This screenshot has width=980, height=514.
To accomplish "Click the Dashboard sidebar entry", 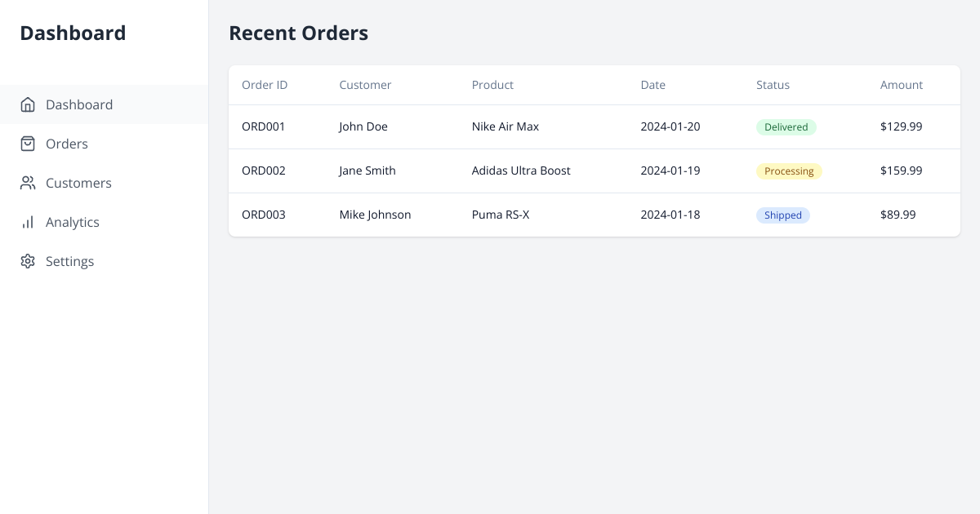I will [79, 104].
